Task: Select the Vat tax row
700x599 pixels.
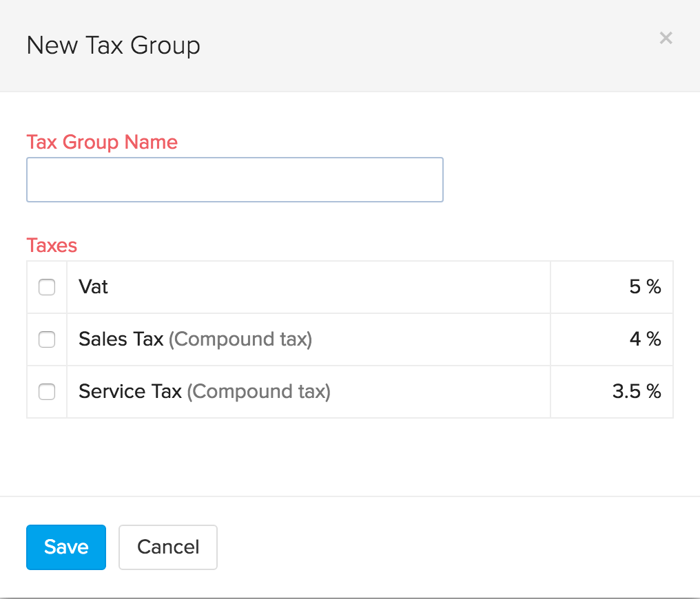Action: pyautogui.click(x=93, y=286)
